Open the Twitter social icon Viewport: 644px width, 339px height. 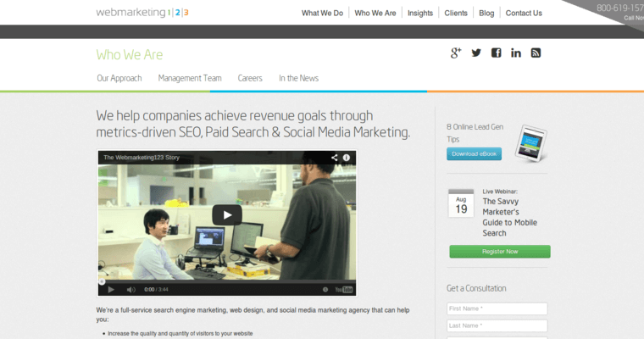point(476,53)
